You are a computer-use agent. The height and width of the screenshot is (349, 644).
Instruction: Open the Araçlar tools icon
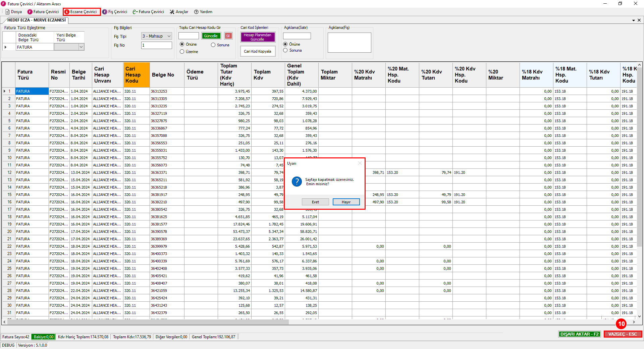click(172, 12)
